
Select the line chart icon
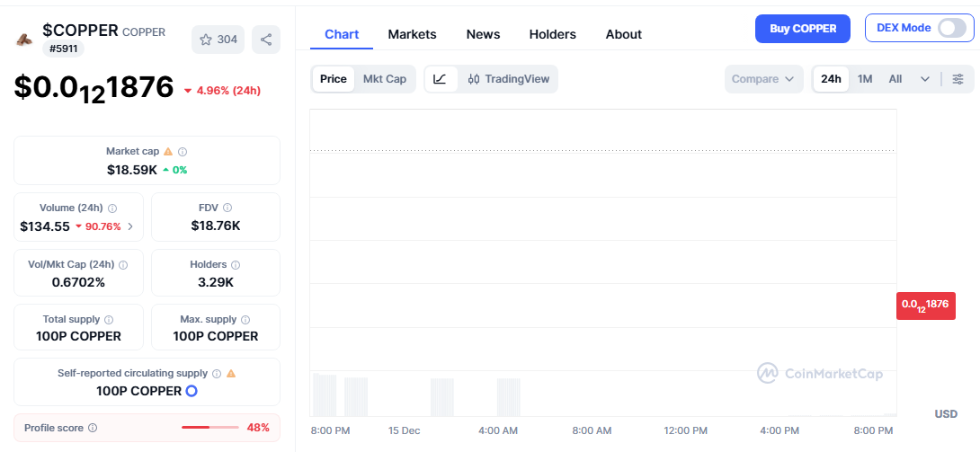point(440,79)
